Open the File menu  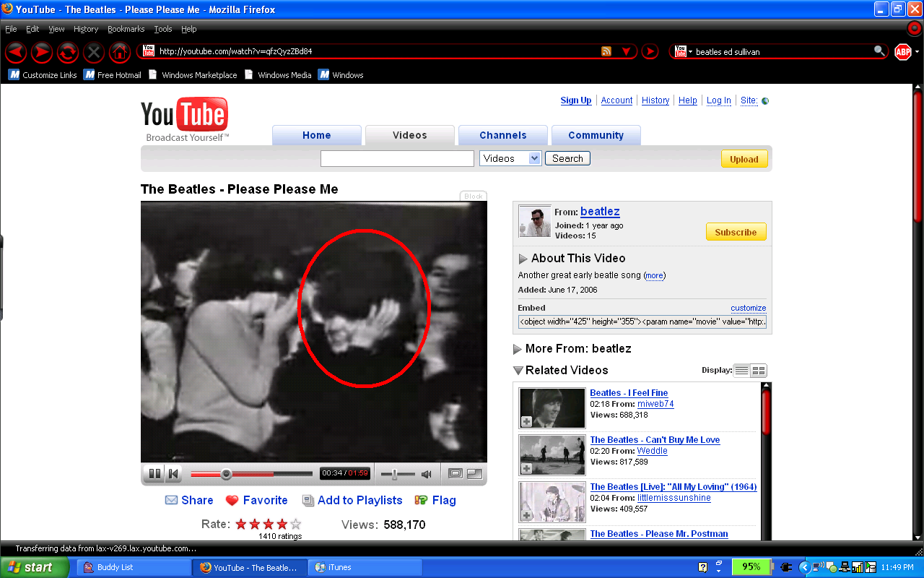point(11,29)
